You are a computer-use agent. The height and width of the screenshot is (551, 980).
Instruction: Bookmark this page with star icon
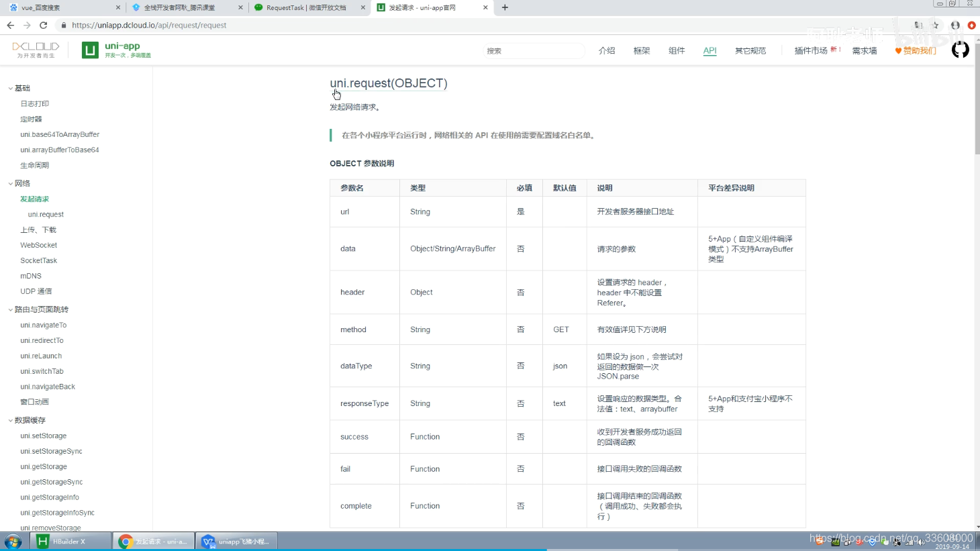tap(936, 26)
